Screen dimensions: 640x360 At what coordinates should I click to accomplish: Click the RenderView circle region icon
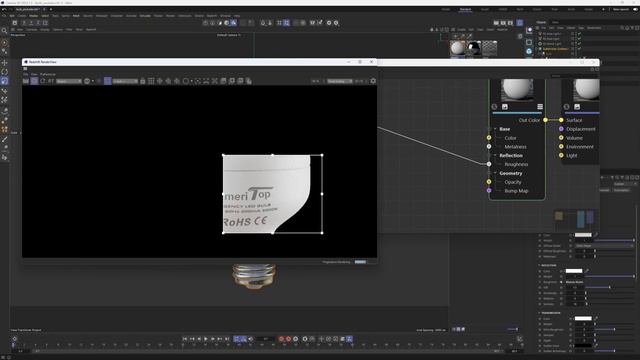pyautogui.click(x=186, y=81)
